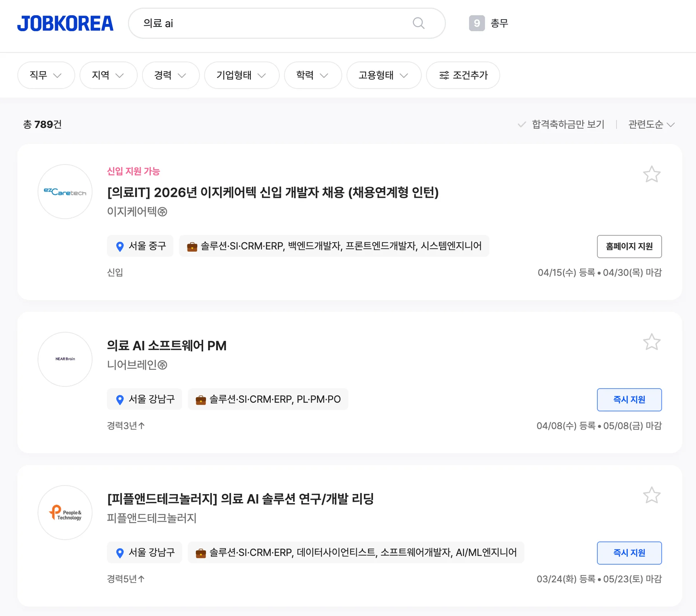The width and height of the screenshot is (696, 616).
Task: Click the 05/08(금) 마감 date text
Action: coord(632,426)
